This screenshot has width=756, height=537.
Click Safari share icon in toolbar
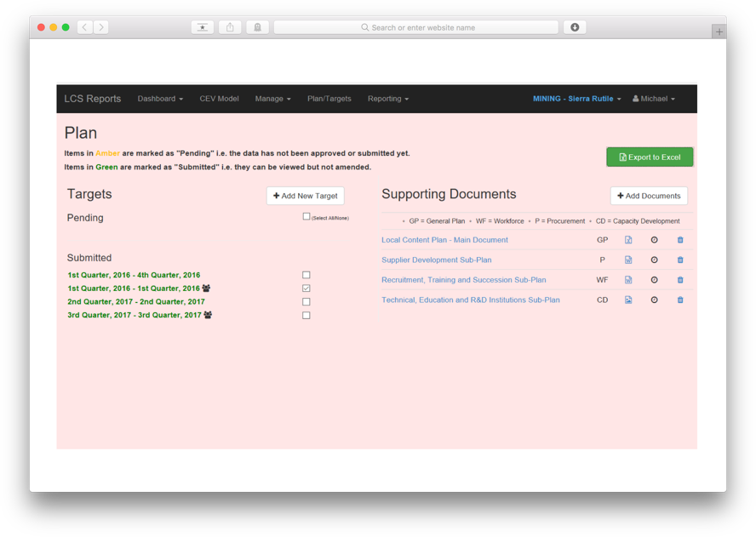(x=230, y=27)
